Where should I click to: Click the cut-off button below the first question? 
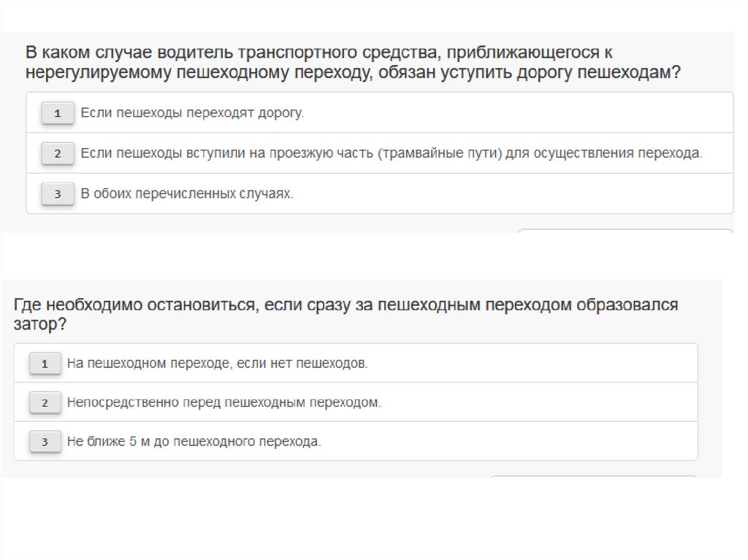(625, 231)
